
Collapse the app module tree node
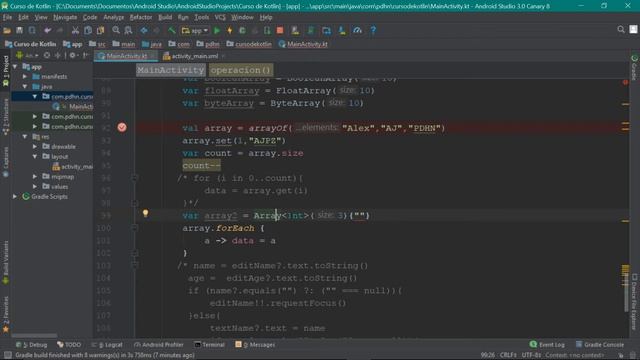[15, 67]
